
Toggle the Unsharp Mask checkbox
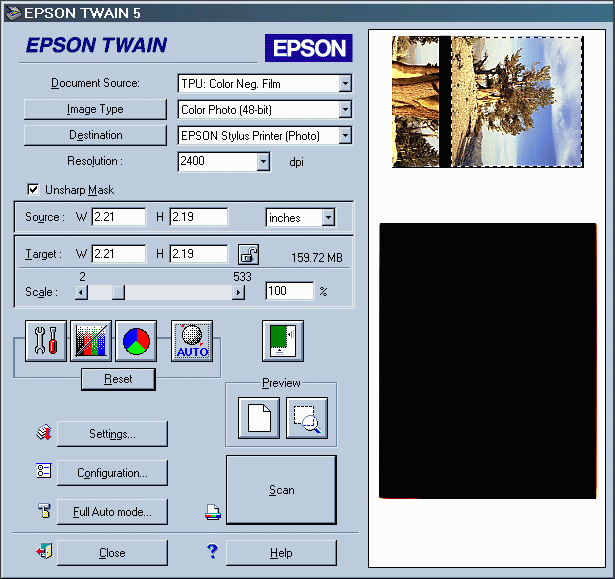[x=33, y=189]
